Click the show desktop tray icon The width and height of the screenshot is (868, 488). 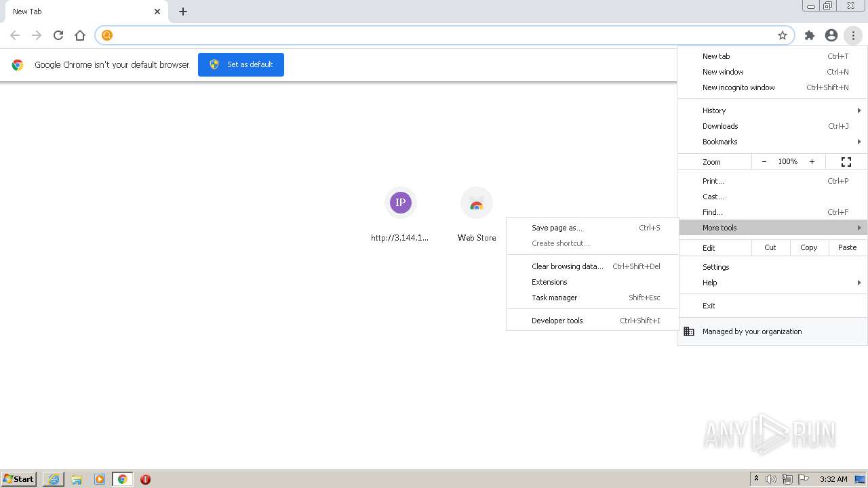[860, 479]
